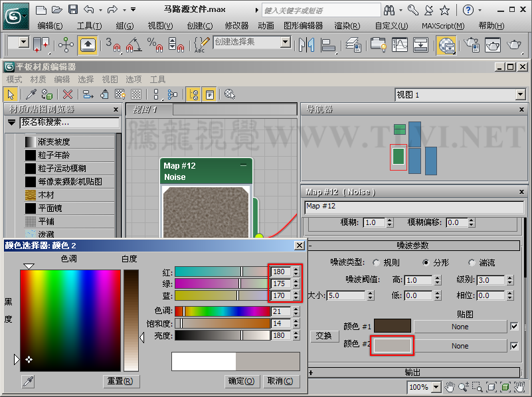The width and height of the screenshot is (532, 397).
Task: Select the 分形 noise type radio
Action: coord(426,262)
